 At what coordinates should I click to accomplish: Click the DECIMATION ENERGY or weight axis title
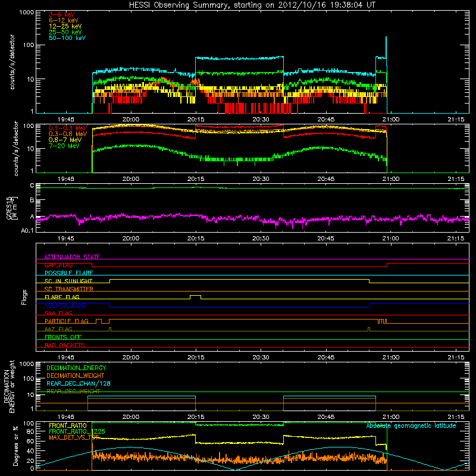click(x=9, y=386)
